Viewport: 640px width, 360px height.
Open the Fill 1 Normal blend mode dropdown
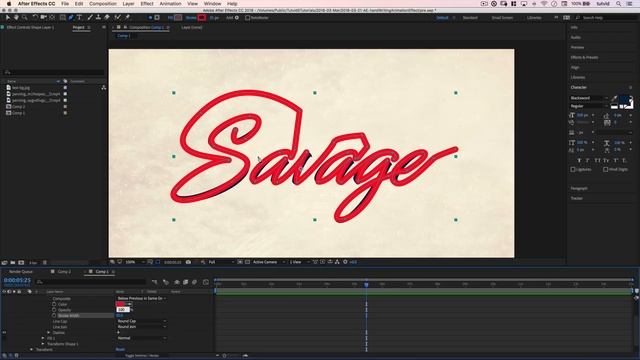coord(141,338)
